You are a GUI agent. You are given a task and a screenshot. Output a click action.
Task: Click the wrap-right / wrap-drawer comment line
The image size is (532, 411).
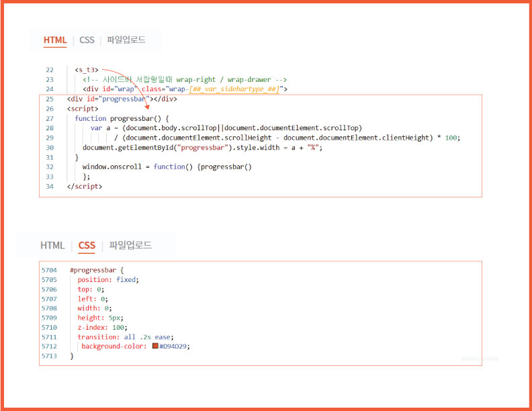point(185,80)
